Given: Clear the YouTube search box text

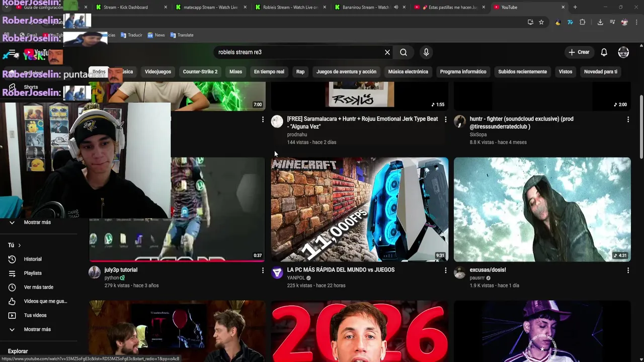Looking at the screenshot, I should coord(387,52).
